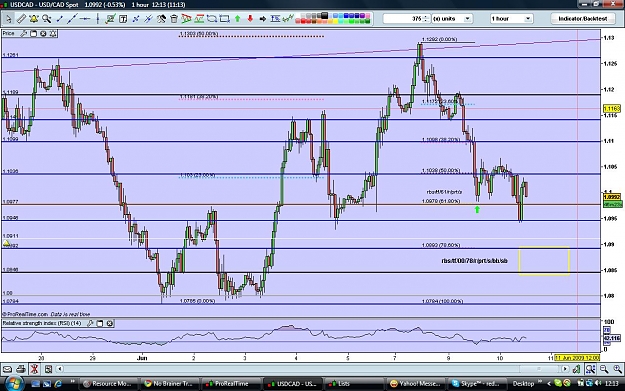Select the rectangle drawing tool
The image size is (625, 391).
pyautogui.click(x=224, y=19)
